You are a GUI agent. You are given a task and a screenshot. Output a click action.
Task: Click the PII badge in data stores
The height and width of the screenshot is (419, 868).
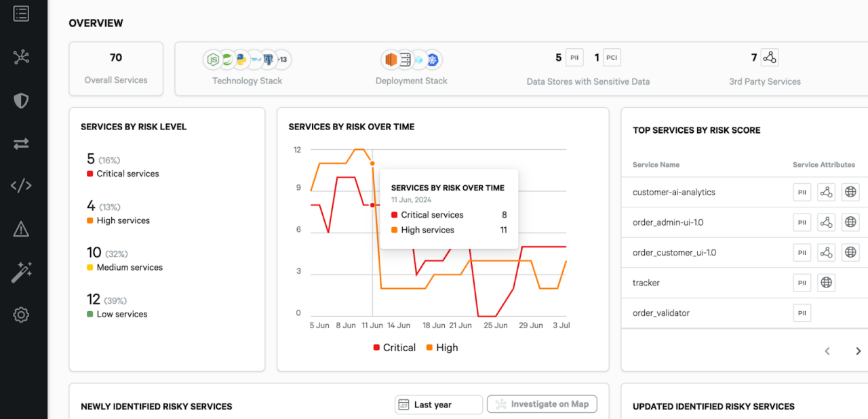coord(574,58)
